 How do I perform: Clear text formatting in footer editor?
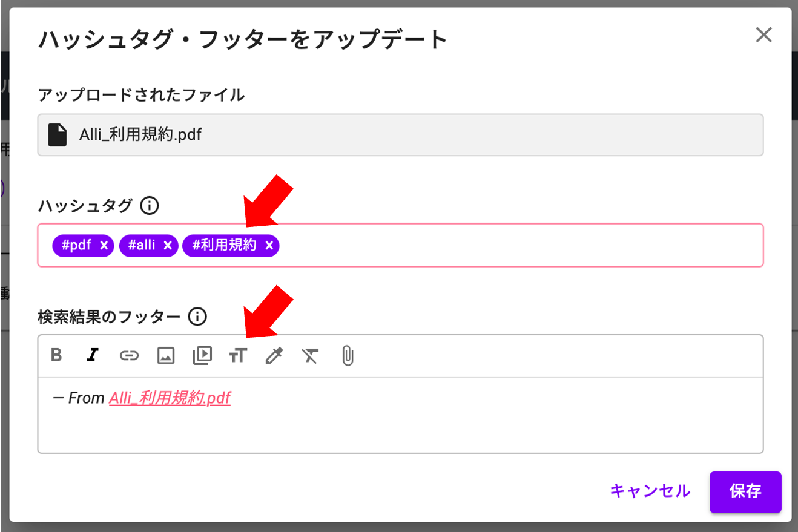pos(310,355)
